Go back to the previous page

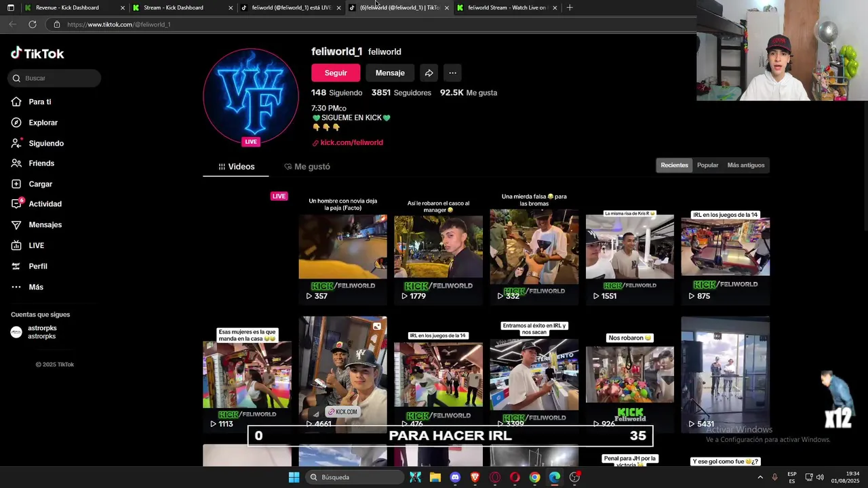(x=12, y=24)
